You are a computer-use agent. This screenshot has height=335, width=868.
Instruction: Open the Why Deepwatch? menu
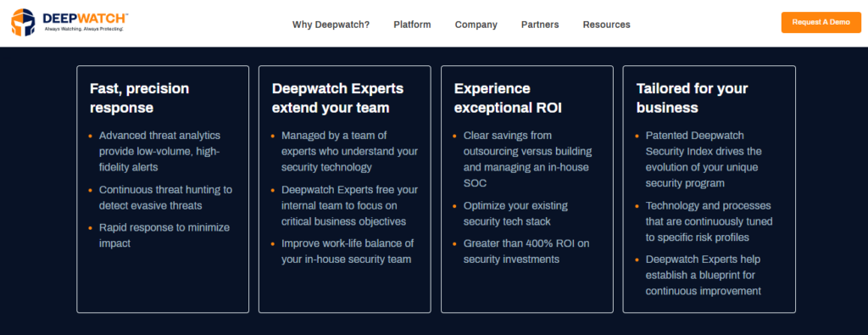331,25
